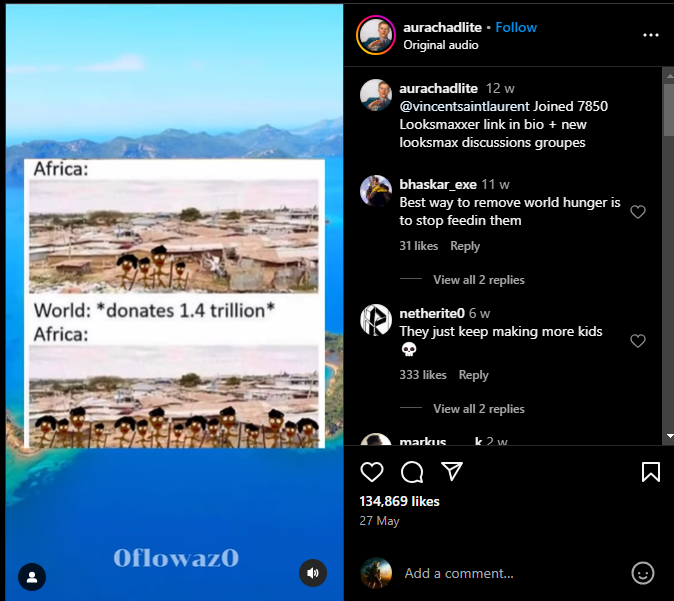Open the emoji picker smiley icon

(x=643, y=573)
